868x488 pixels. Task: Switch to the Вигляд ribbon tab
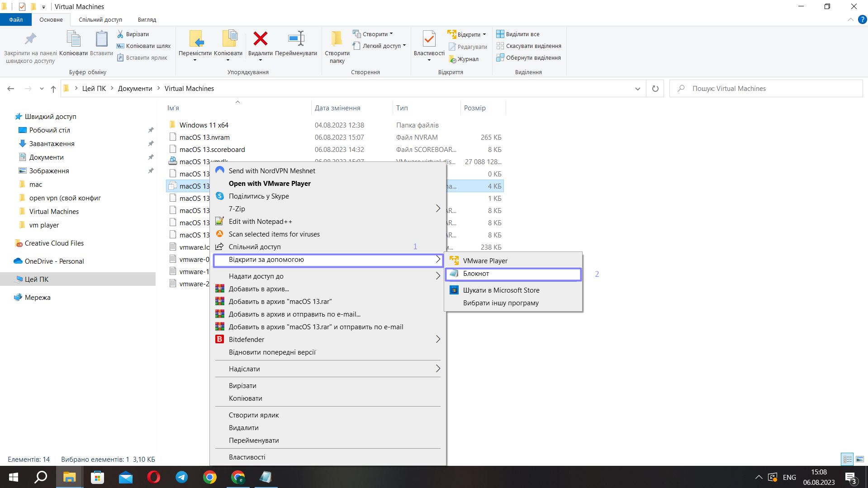(147, 19)
